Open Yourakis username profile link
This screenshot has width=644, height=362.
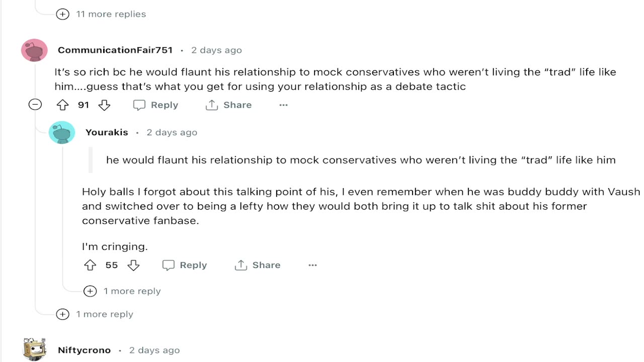107,133
